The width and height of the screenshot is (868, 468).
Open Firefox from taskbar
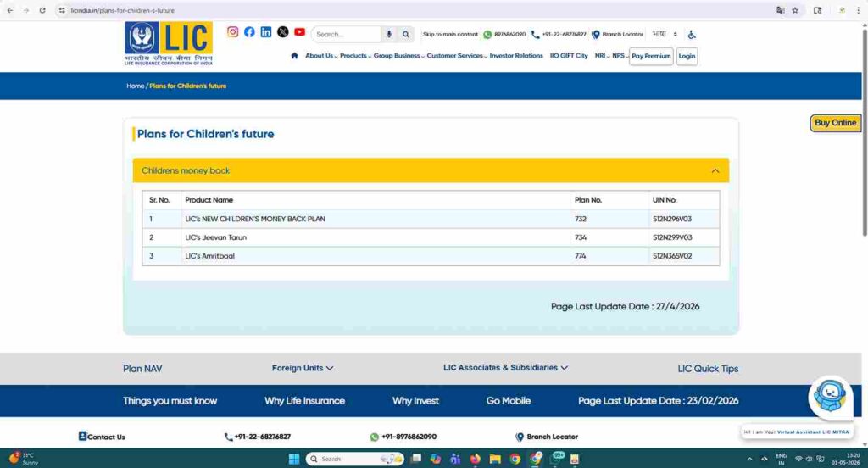click(475, 459)
